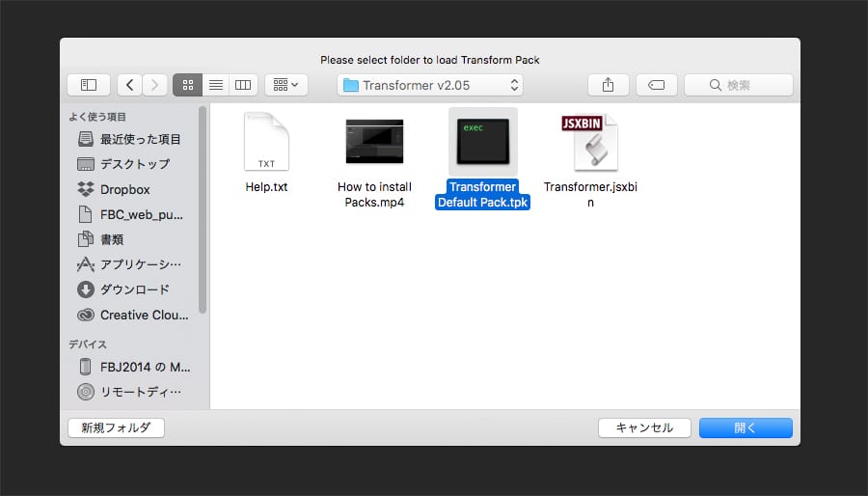Image resolution: width=868 pixels, height=496 pixels.
Task: Click the 検索 search field
Action: pos(739,85)
